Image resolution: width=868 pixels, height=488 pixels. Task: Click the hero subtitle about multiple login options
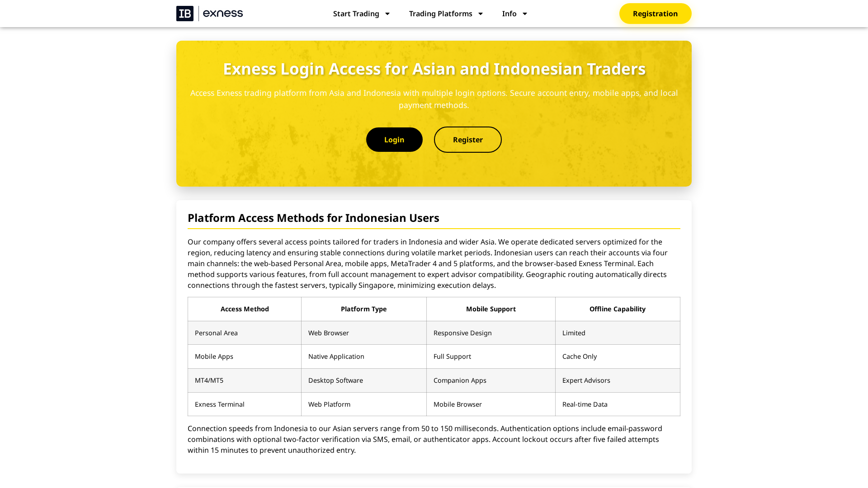coord(434,99)
